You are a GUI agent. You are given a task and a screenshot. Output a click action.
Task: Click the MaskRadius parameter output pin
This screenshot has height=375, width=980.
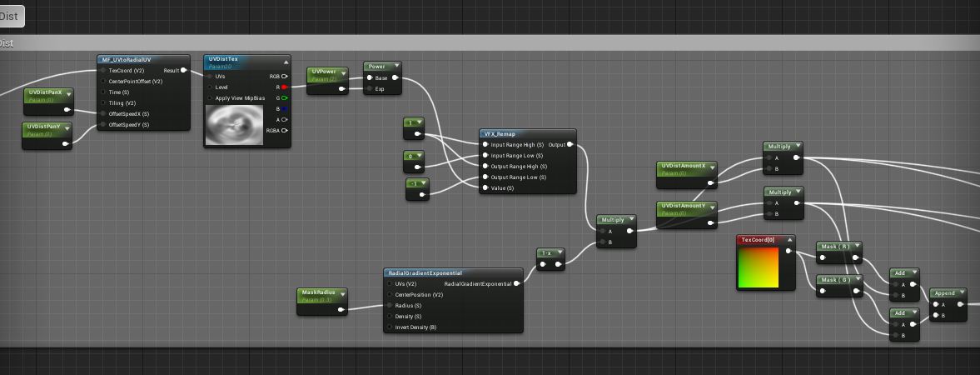341,310
